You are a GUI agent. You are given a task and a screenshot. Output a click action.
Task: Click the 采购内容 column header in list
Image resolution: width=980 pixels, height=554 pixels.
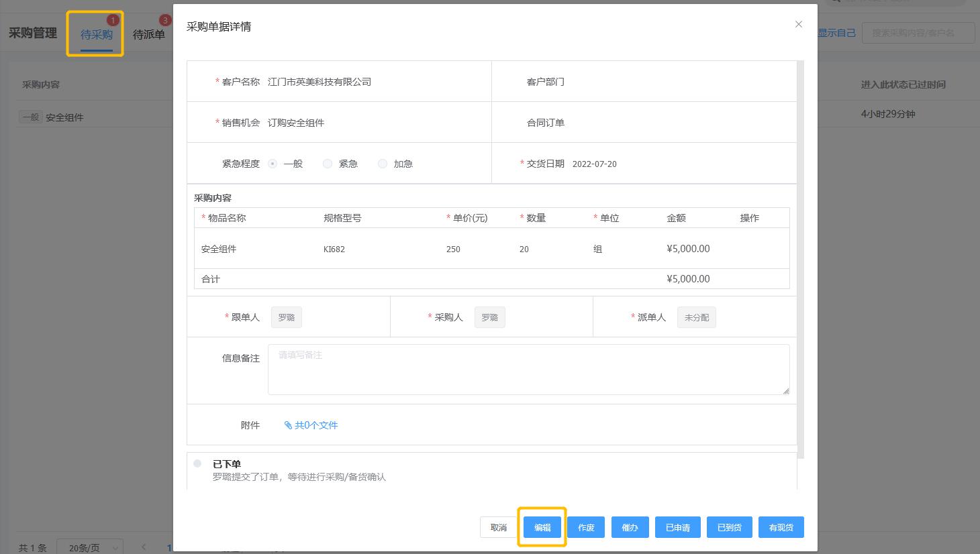[x=41, y=85]
